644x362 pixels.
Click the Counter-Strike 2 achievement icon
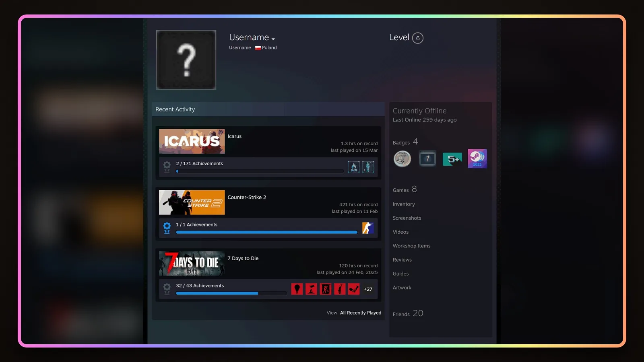point(368,228)
